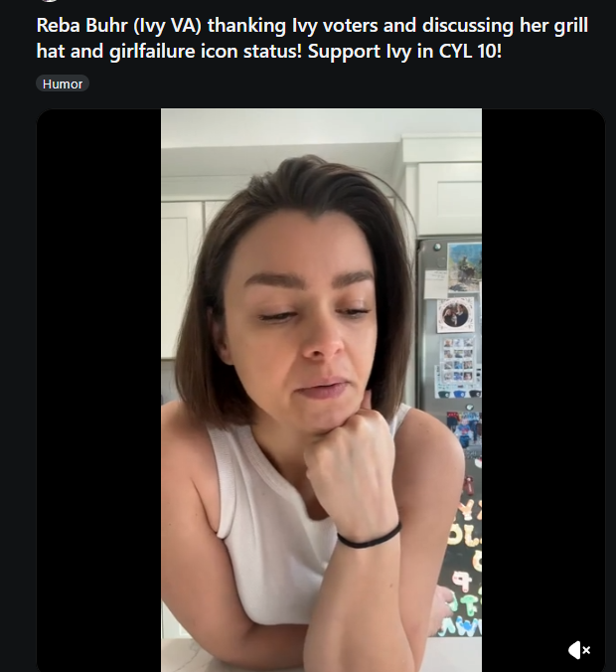The height and width of the screenshot is (672, 616).
Task: Click the poster's avatar at the top edge
Action: (x=50, y=1)
